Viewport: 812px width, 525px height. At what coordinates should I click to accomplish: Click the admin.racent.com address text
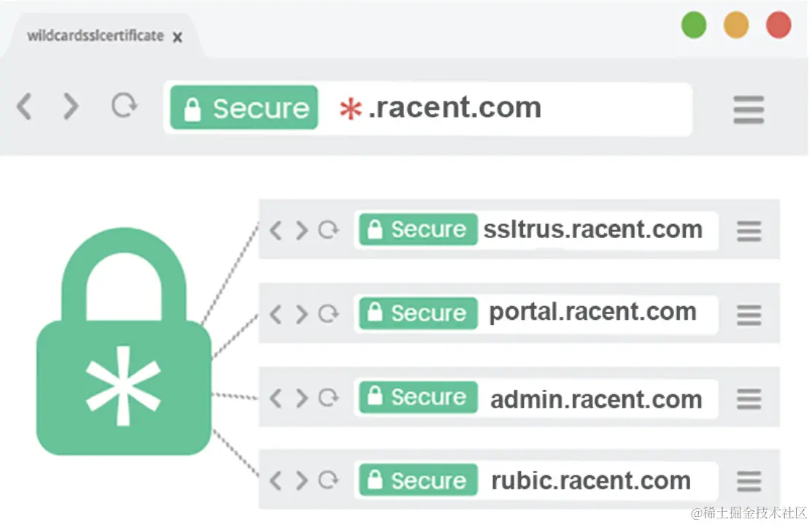coord(596,399)
